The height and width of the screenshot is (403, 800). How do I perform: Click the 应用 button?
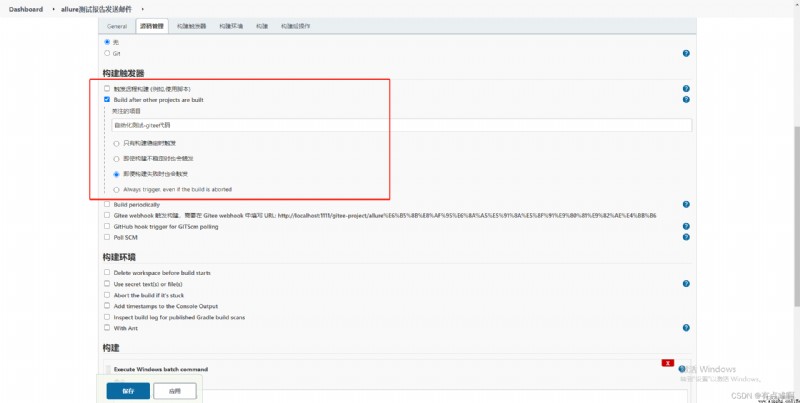click(174, 391)
